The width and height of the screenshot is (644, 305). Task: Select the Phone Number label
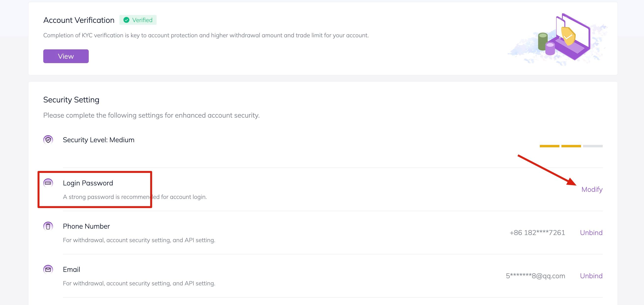86,226
